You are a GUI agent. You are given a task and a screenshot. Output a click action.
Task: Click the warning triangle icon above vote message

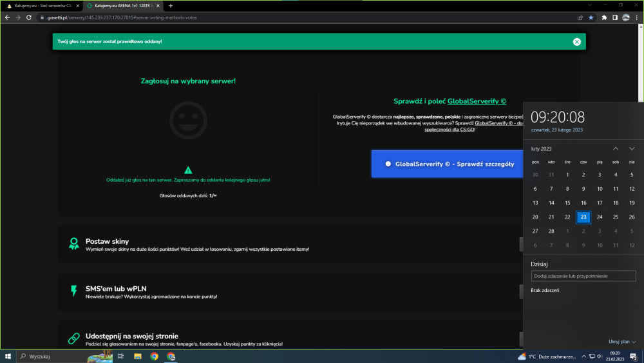[188, 170]
